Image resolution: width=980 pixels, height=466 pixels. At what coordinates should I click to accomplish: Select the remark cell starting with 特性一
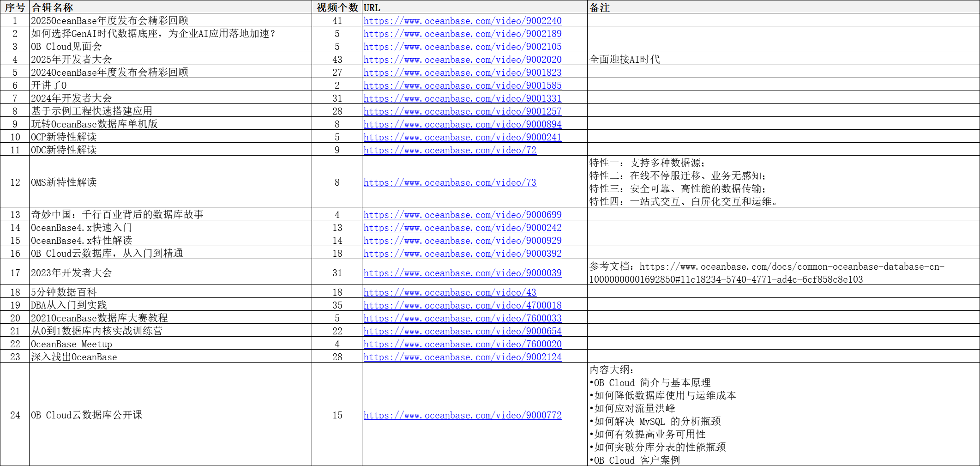click(x=783, y=182)
